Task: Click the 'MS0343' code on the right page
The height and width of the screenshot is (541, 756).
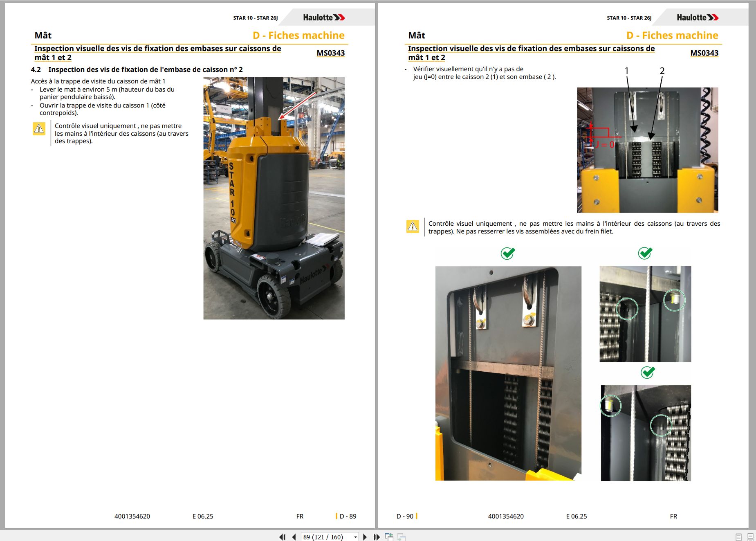Action: pyautogui.click(x=704, y=53)
